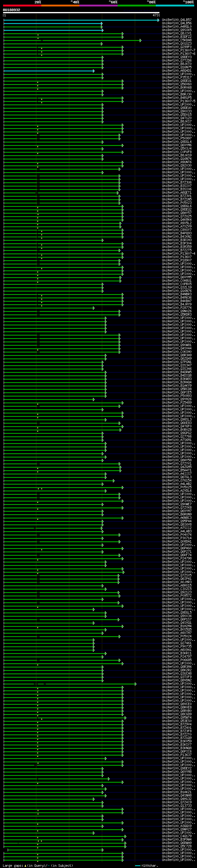
Task: Click the UniRef100_A6N8C3 label
Action: (177, 518)
